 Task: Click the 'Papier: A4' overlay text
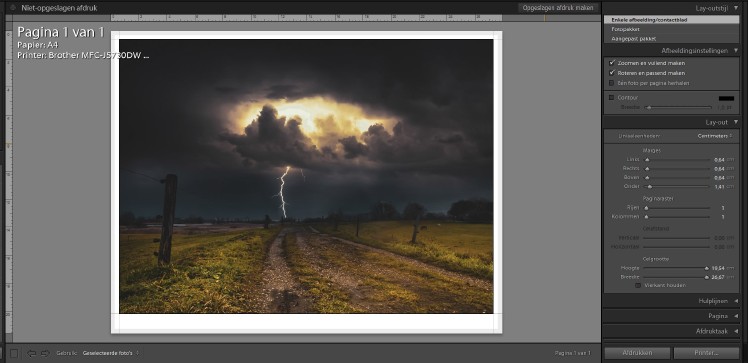38,45
